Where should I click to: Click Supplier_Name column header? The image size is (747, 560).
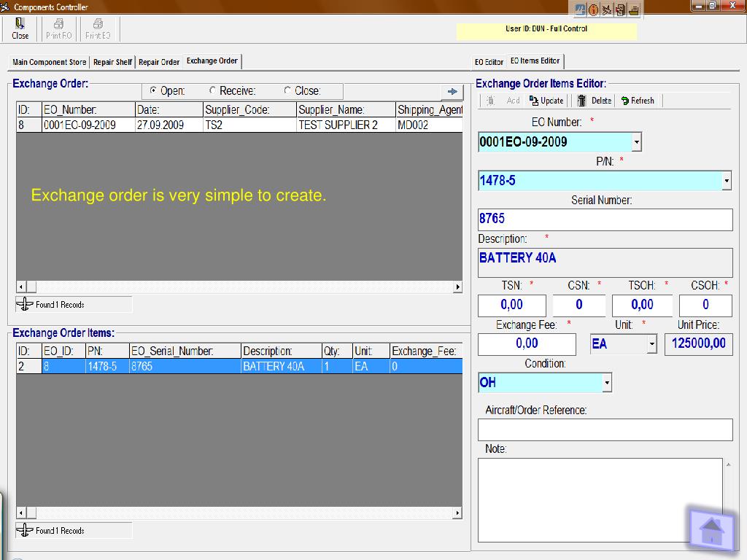click(346, 109)
